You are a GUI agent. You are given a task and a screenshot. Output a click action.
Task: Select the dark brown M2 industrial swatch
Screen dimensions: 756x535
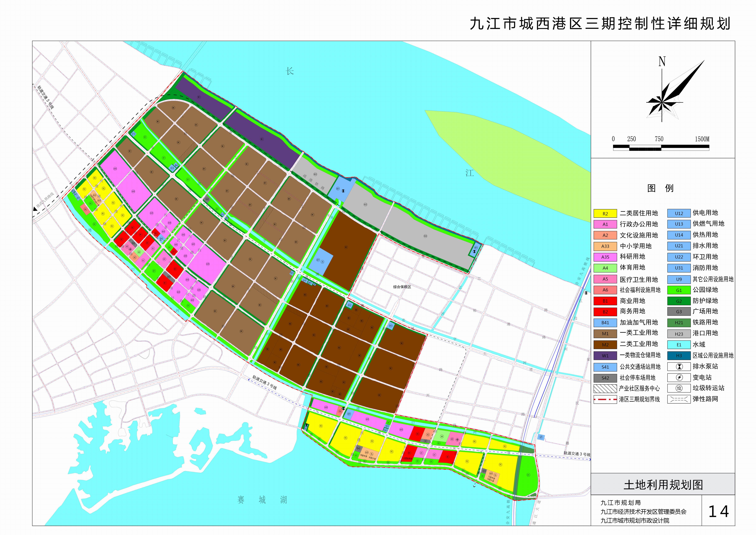(x=605, y=345)
